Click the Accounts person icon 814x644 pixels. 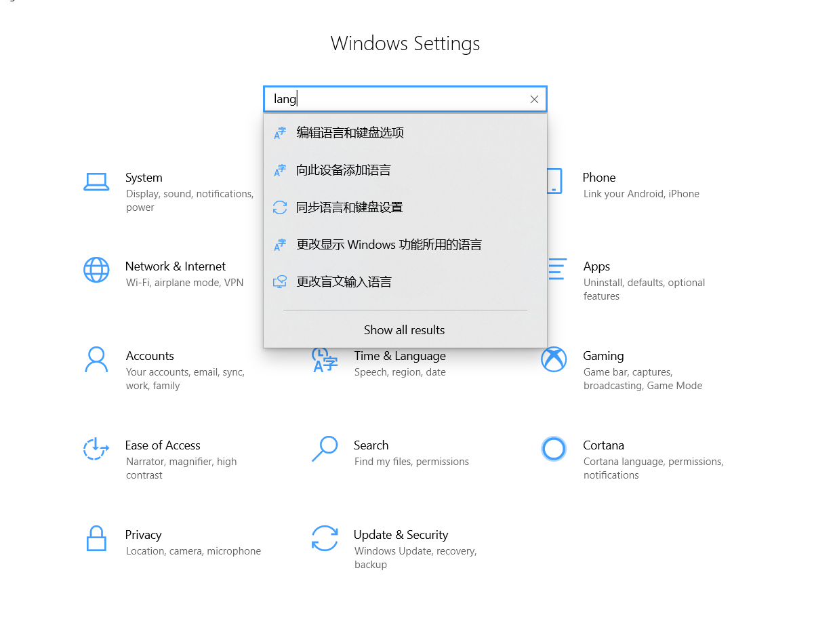(x=96, y=359)
